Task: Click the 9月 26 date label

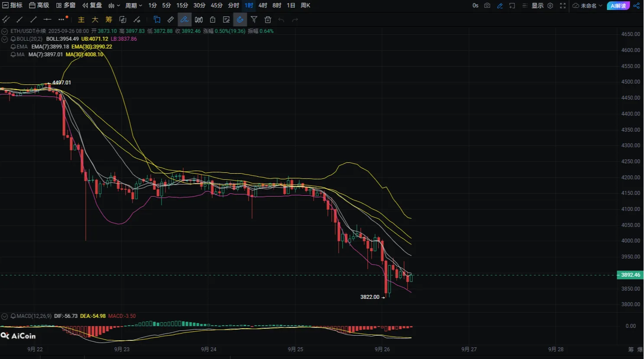Action: [382, 349]
